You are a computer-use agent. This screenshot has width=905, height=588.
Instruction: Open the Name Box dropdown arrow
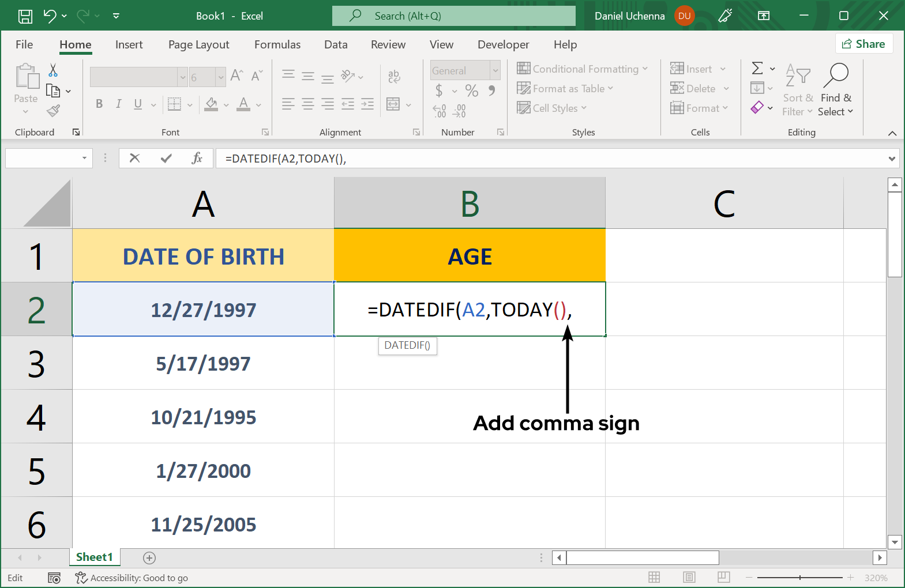[84, 158]
